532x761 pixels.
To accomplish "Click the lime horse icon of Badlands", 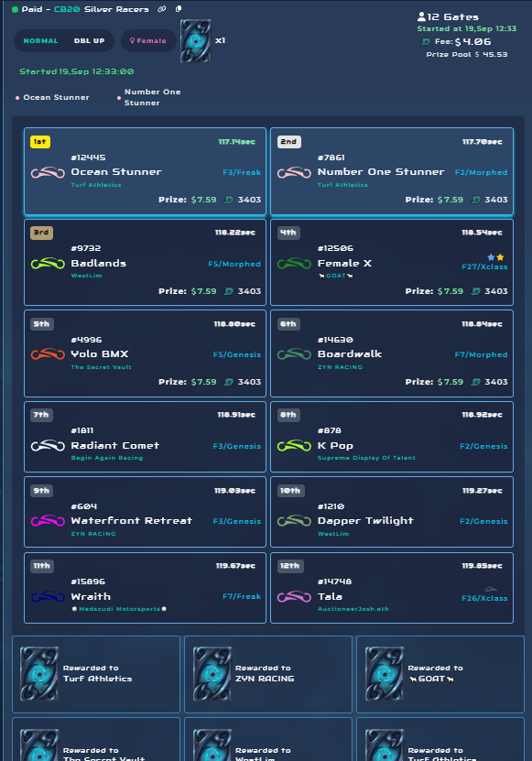I will [x=48, y=264].
